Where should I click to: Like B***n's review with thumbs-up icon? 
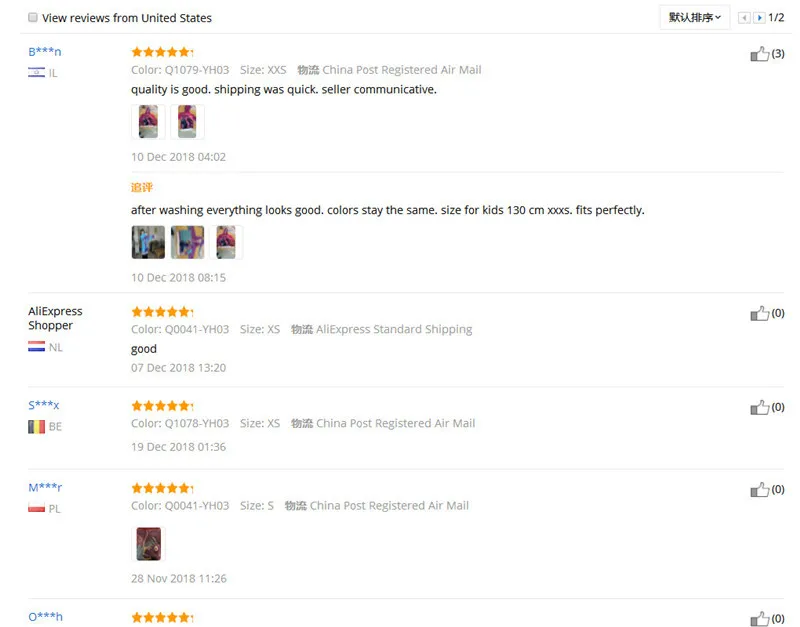759,54
